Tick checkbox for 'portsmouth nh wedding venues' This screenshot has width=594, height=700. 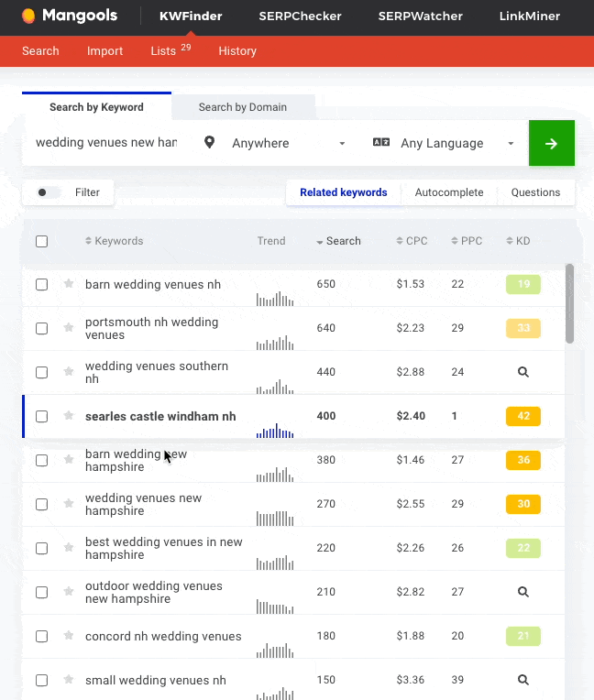click(x=41, y=328)
